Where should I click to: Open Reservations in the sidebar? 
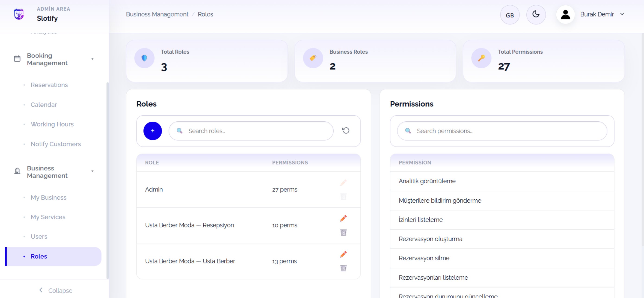[x=49, y=85]
